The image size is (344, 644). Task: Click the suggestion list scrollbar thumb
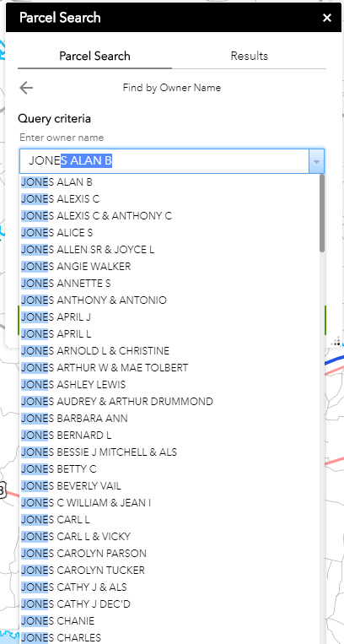pyautogui.click(x=322, y=214)
